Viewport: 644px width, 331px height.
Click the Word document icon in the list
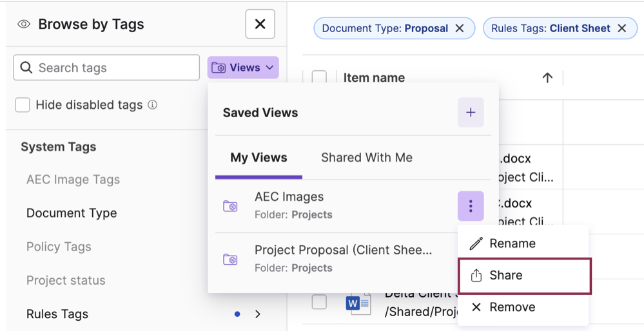click(358, 302)
